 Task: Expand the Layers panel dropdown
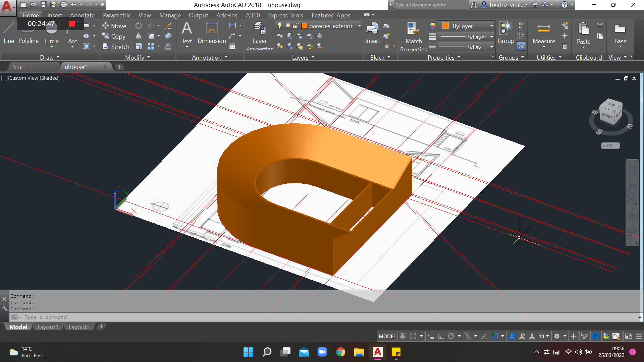pos(314,58)
